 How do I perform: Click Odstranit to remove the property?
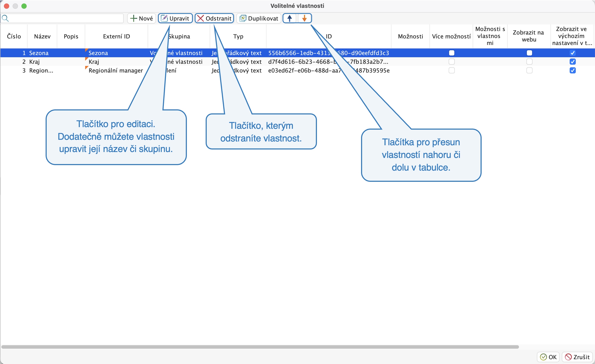214,18
